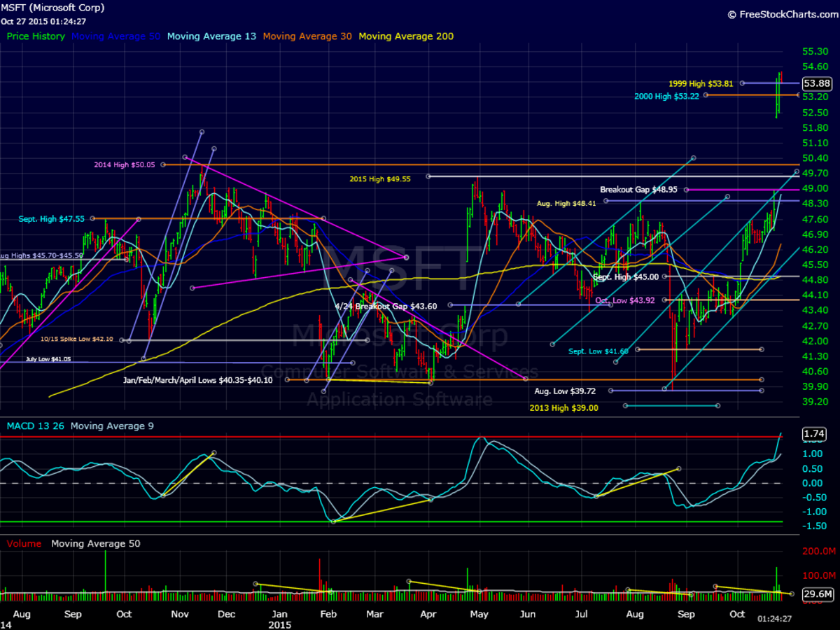This screenshot has width=840, height=630.
Task: Click the Sept. High $47.55 annotation
Action: tap(51, 218)
